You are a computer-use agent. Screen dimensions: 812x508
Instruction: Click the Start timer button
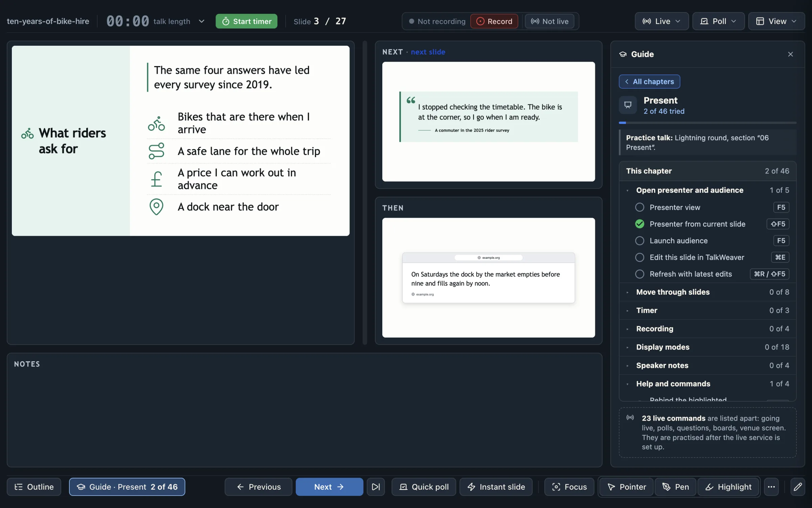pos(246,21)
